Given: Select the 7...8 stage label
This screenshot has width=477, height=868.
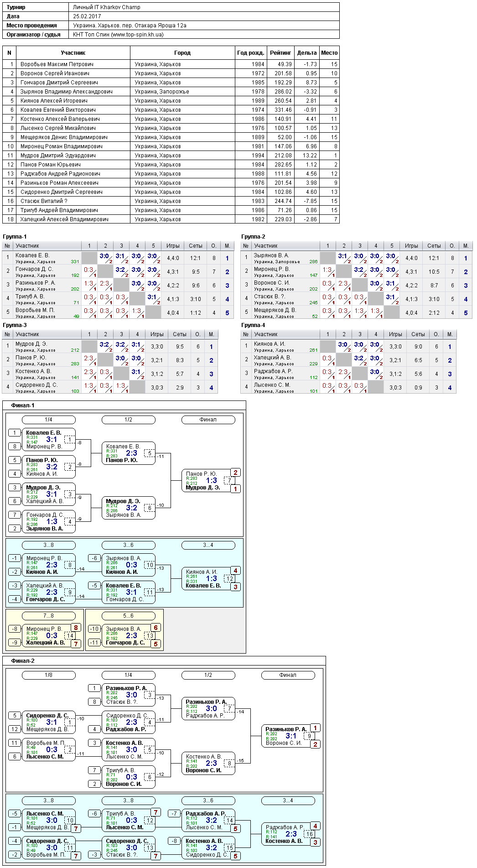Looking at the screenshot, I should pos(49,616).
